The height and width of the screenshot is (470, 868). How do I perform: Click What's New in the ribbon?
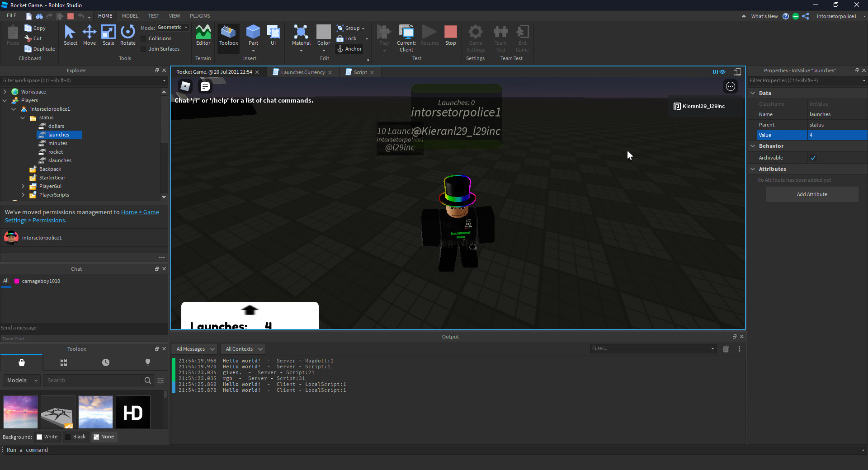pos(764,16)
